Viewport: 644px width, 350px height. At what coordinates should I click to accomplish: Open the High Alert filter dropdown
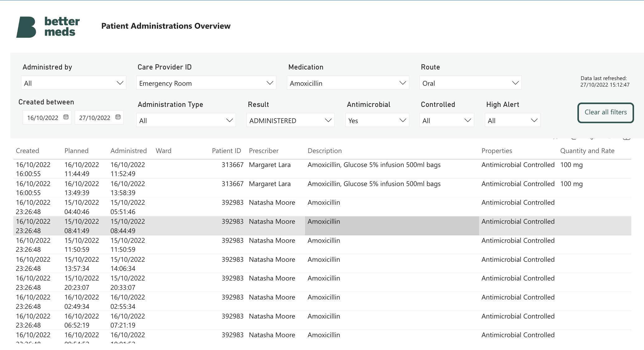[513, 120]
